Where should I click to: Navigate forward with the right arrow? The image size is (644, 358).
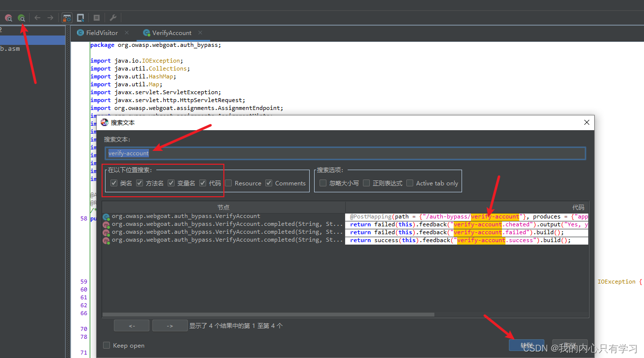50,18
